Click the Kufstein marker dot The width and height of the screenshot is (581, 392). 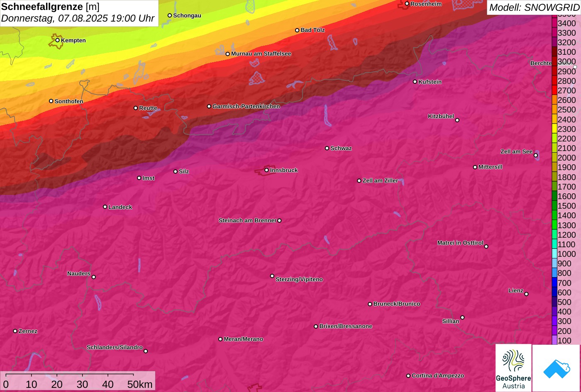(415, 82)
